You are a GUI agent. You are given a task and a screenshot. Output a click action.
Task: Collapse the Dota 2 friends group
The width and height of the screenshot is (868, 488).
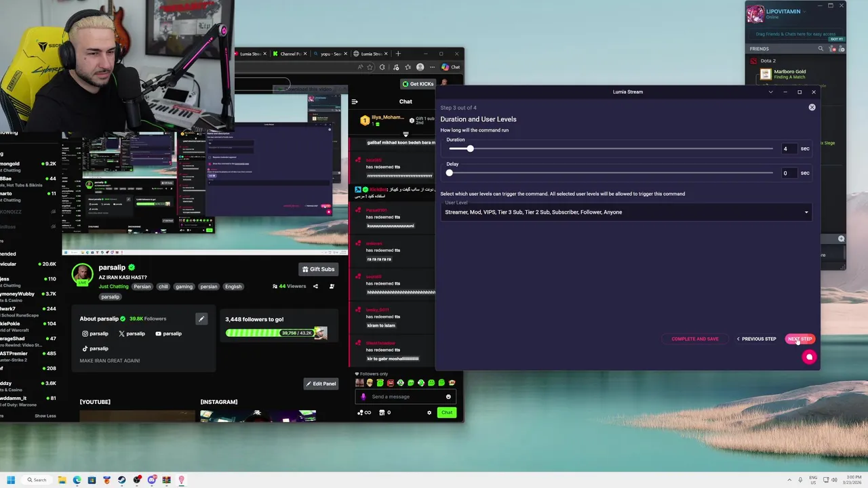pos(768,60)
